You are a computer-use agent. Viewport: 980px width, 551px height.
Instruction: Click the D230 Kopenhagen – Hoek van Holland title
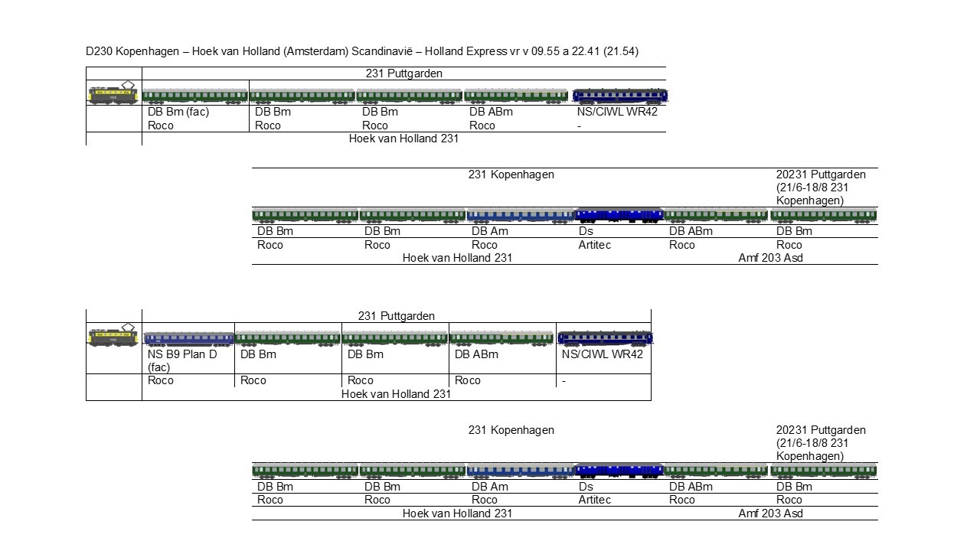362,51
